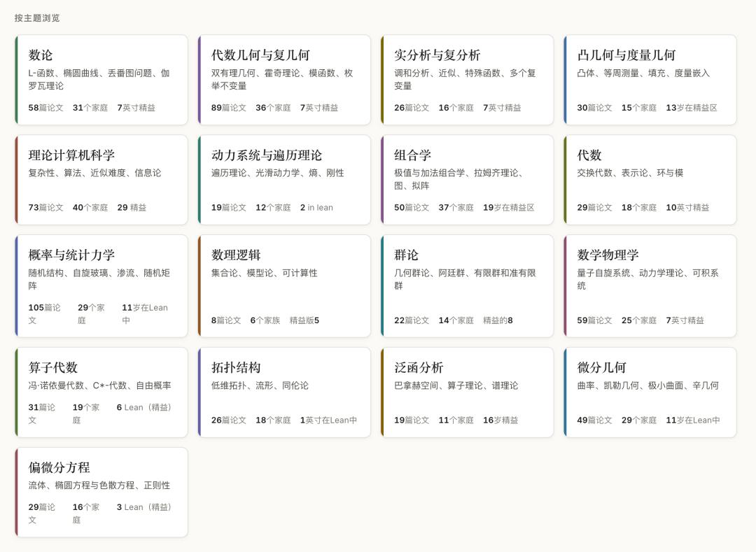
Task: Open 概率与统计力学 topic card
Action: pyautogui.click(x=101, y=285)
